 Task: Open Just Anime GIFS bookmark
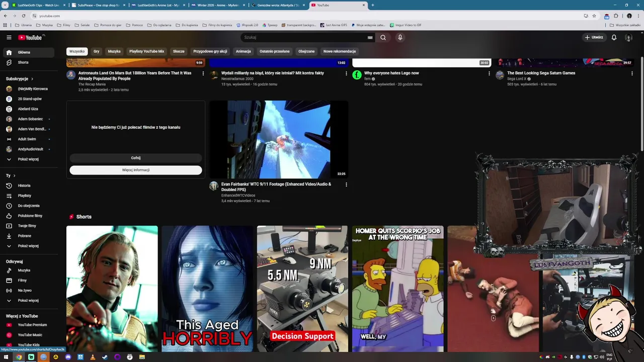[x=333, y=25]
